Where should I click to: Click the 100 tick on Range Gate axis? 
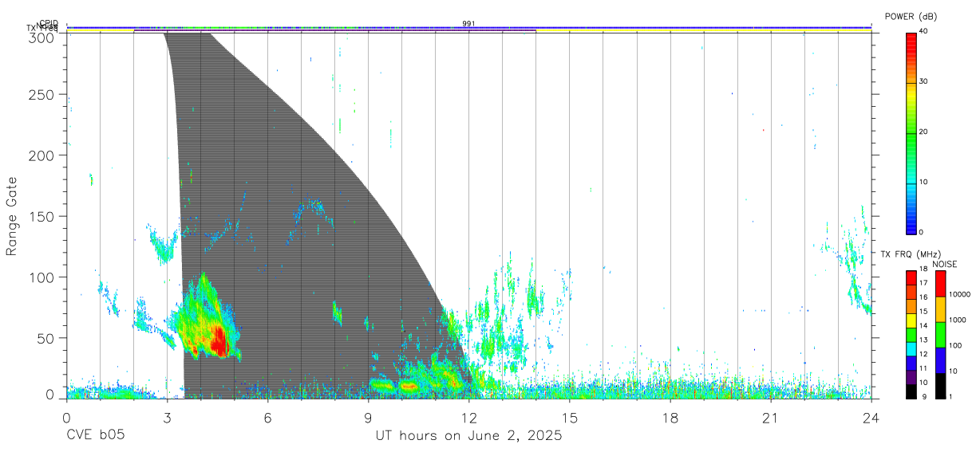[43, 277]
